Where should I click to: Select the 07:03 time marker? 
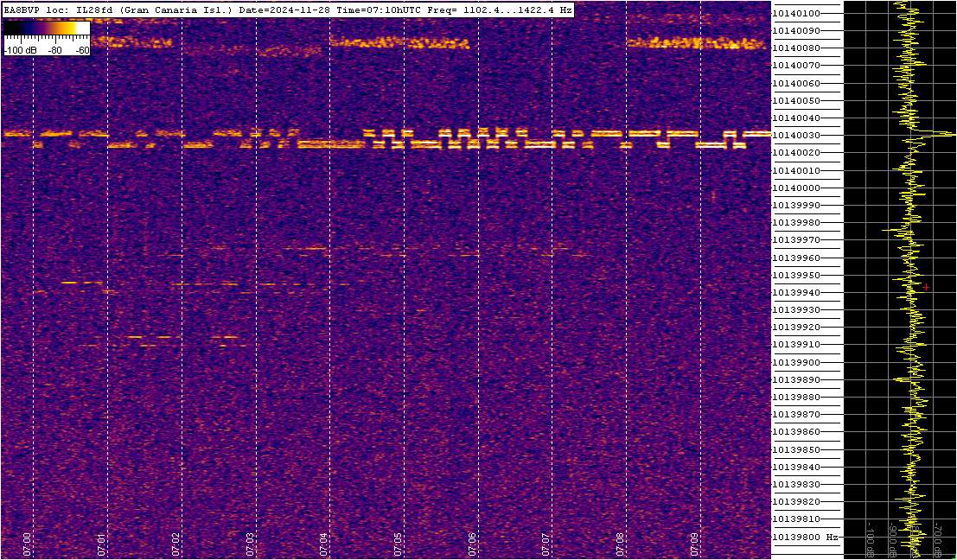249,544
